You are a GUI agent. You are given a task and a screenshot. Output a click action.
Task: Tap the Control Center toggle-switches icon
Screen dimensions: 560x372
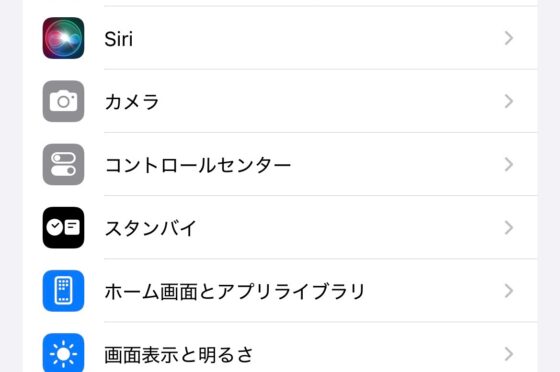coord(64,164)
